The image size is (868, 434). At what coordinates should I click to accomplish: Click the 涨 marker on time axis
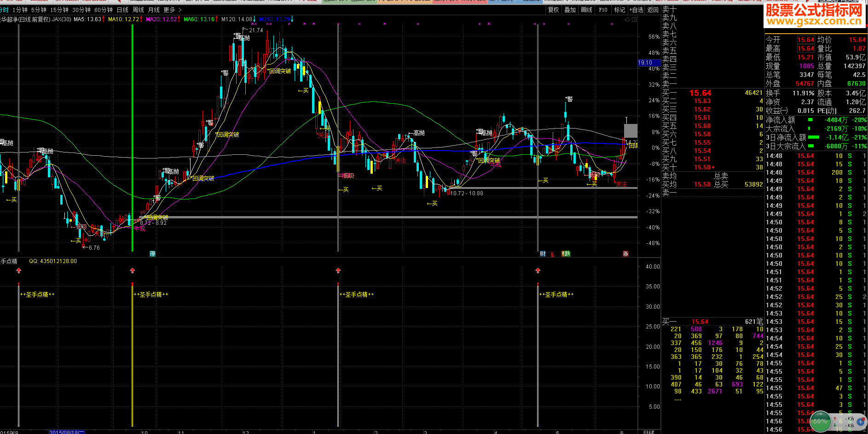(625, 254)
